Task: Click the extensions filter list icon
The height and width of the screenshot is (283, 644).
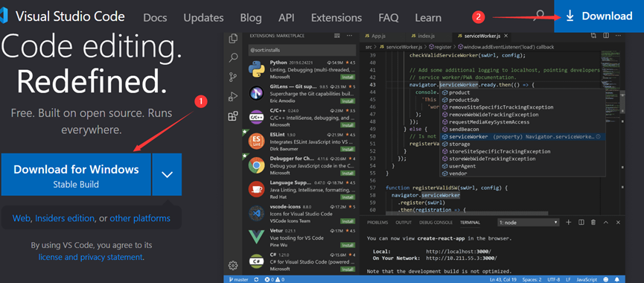Action: click(337, 36)
